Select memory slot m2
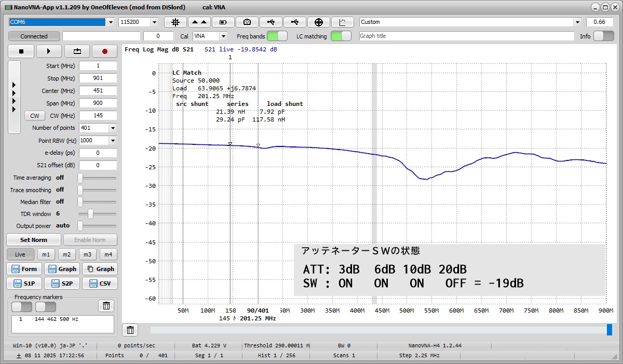The width and height of the screenshot is (623, 364). click(66, 254)
